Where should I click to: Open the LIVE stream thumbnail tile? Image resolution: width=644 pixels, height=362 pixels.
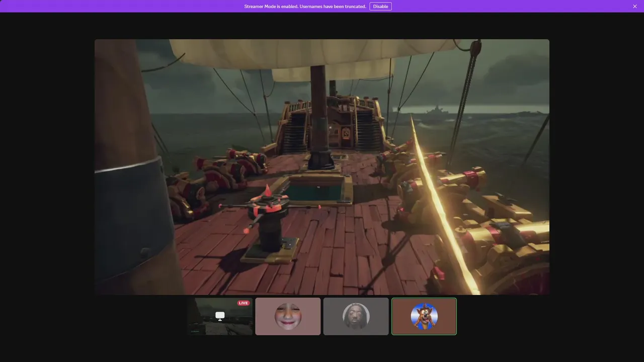tap(220, 316)
